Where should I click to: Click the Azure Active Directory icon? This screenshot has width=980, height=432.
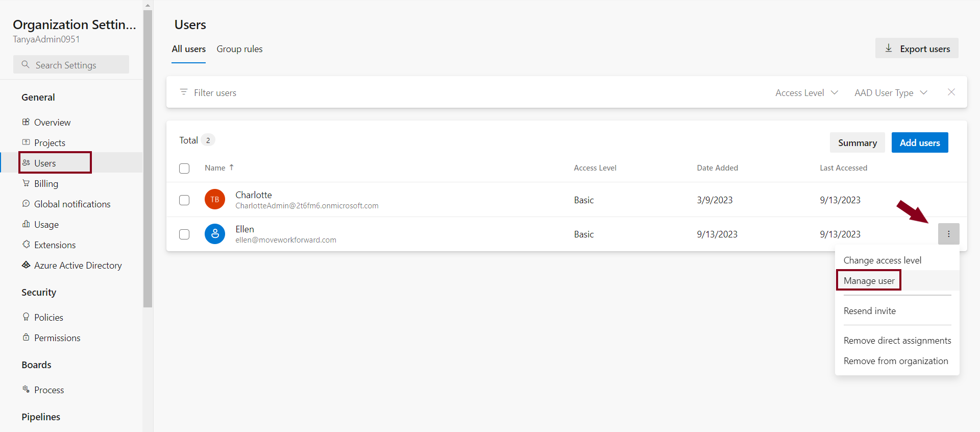26,265
